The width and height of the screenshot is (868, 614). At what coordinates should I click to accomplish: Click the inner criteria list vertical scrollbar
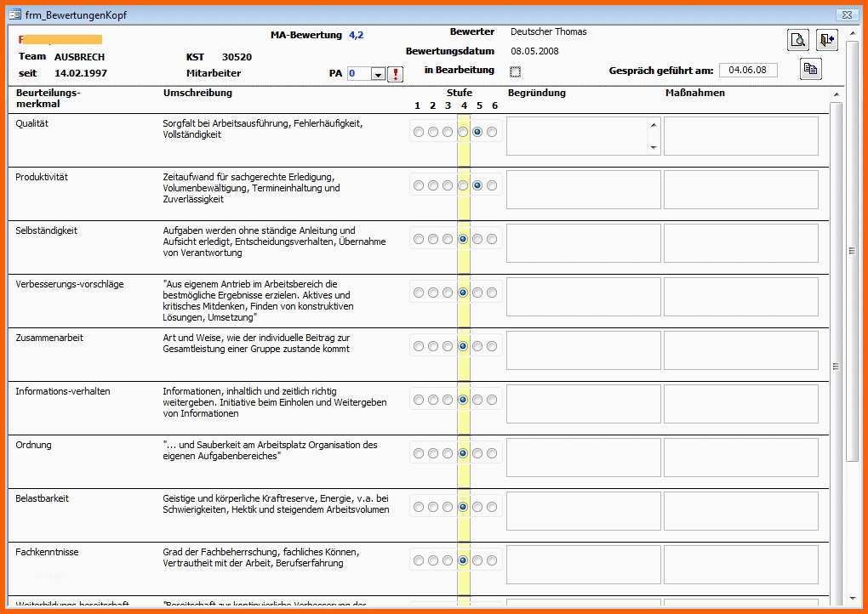[836, 366]
